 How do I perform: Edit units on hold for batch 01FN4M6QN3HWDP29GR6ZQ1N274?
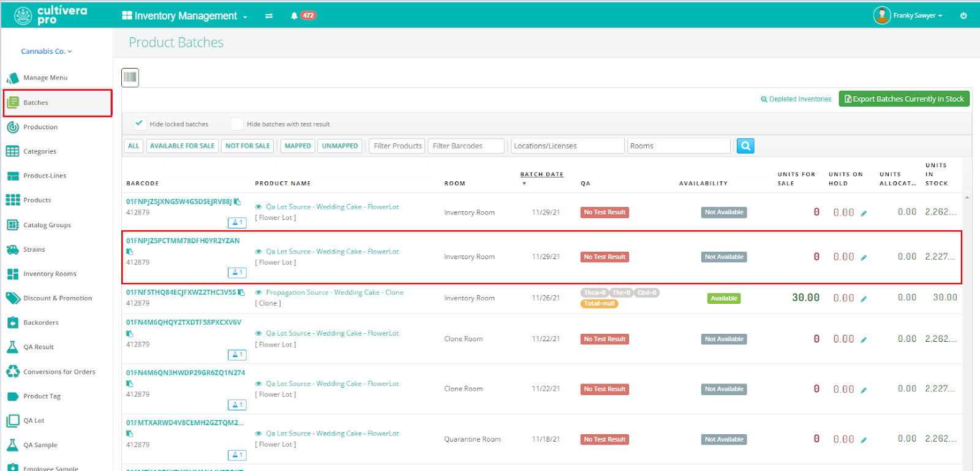coord(864,390)
